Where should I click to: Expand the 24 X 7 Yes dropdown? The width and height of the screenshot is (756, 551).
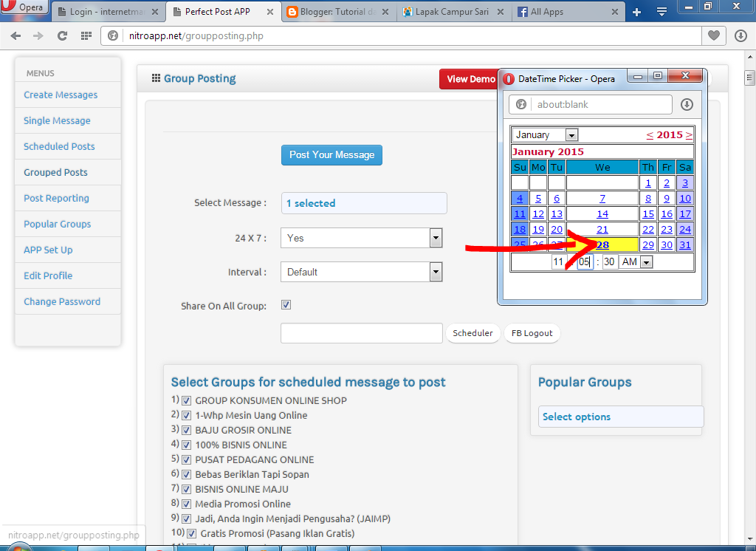(362, 238)
